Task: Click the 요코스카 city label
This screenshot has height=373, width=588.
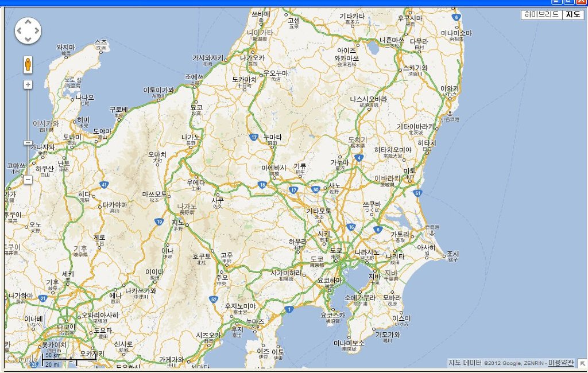Action: point(332,315)
